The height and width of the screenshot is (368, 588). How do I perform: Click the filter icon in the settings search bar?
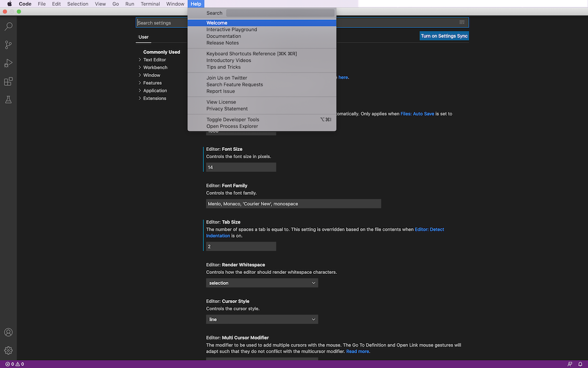coord(461,22)
